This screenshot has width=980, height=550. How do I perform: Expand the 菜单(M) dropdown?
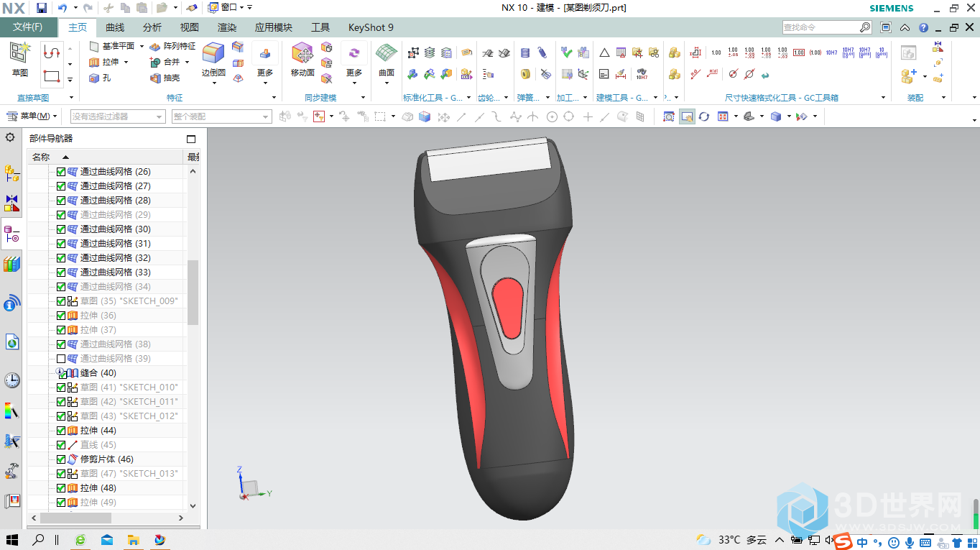point(32,116)
